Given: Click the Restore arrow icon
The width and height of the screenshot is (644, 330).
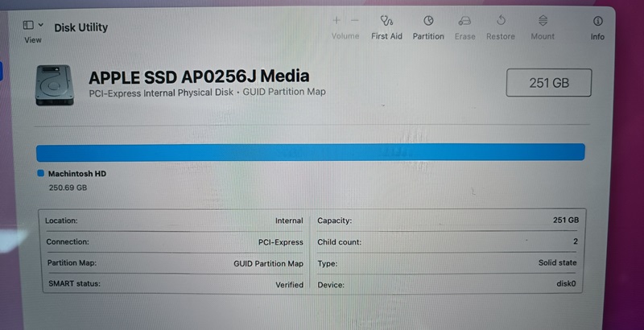Looking at the screenshot, I should click(501, 20).
